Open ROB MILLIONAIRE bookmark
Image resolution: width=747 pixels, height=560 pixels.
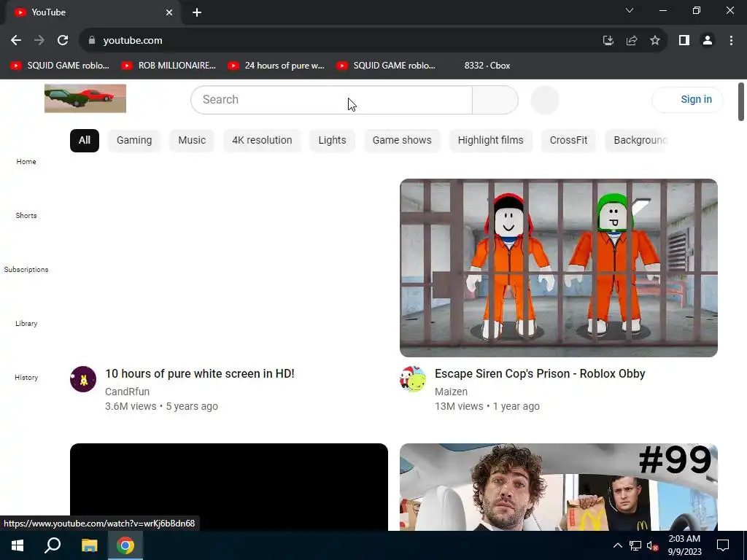(169, 66)
